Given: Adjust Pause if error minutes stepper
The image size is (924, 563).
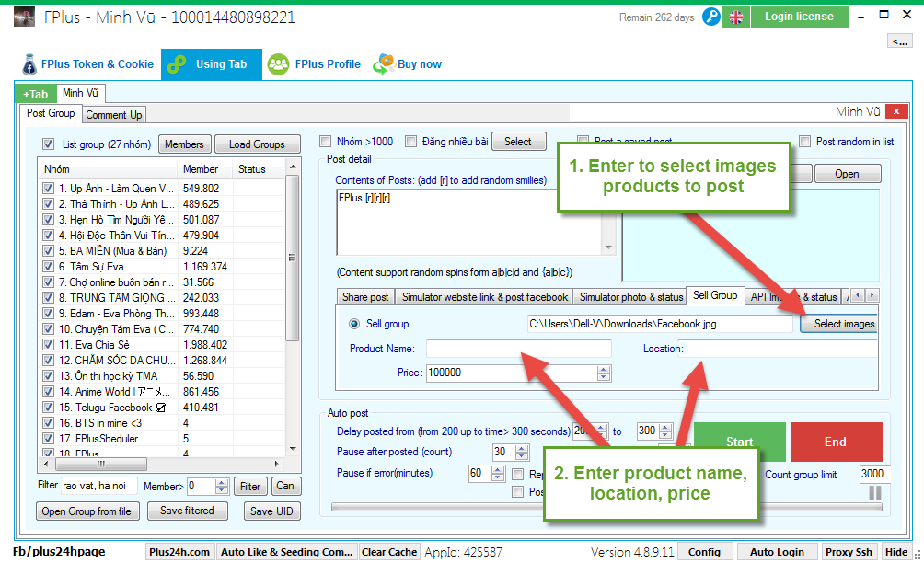Looking at the screenshot, I should coord(498,474).
